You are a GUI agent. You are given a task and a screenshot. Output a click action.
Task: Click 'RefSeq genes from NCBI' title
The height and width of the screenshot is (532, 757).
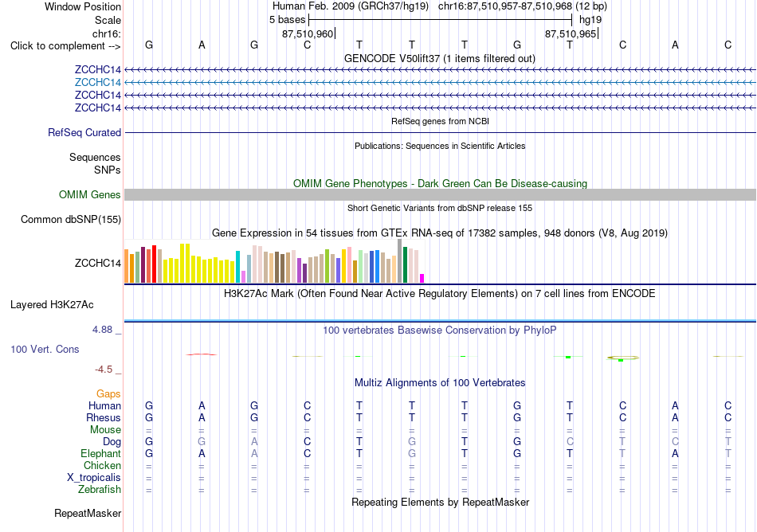tap(440, 121)
